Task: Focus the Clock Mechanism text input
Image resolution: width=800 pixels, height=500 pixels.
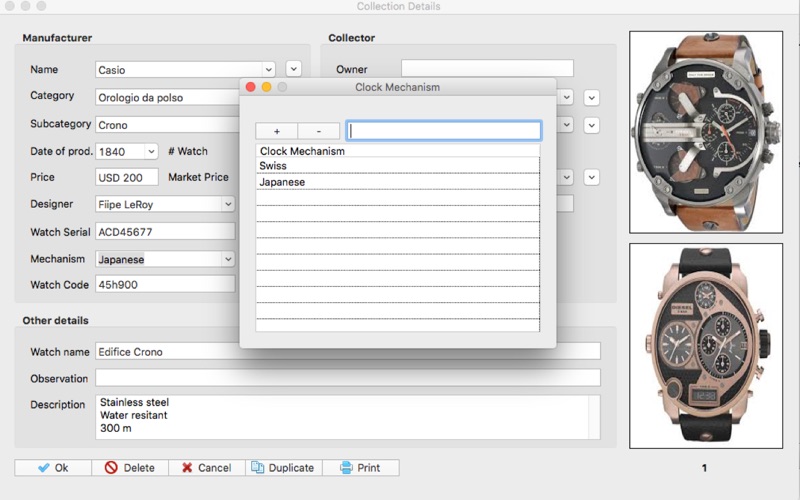Action: click(443, 131)
